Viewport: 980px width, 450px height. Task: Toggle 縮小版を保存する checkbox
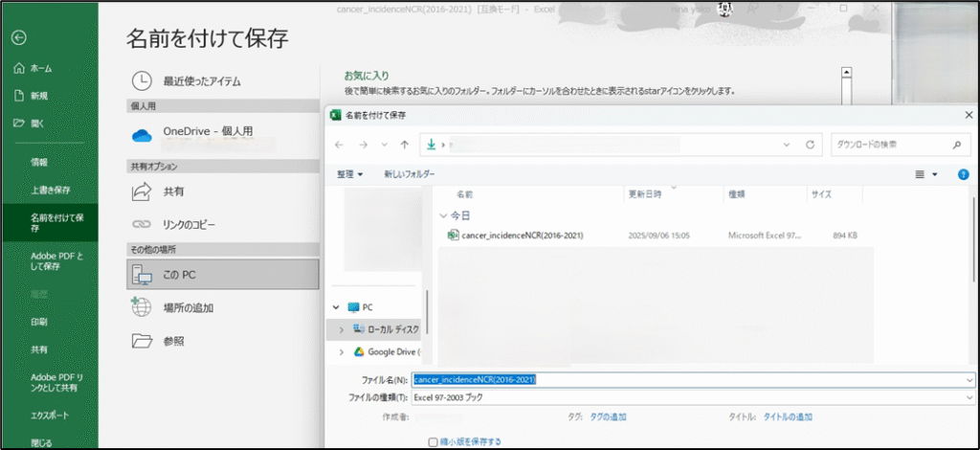click(433, 441)
